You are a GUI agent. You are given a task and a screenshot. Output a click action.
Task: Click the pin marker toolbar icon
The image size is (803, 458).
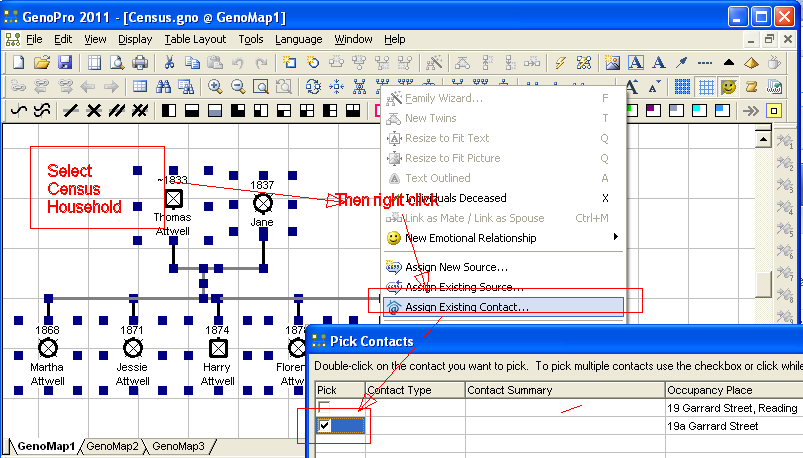click(x=682, y=63)
